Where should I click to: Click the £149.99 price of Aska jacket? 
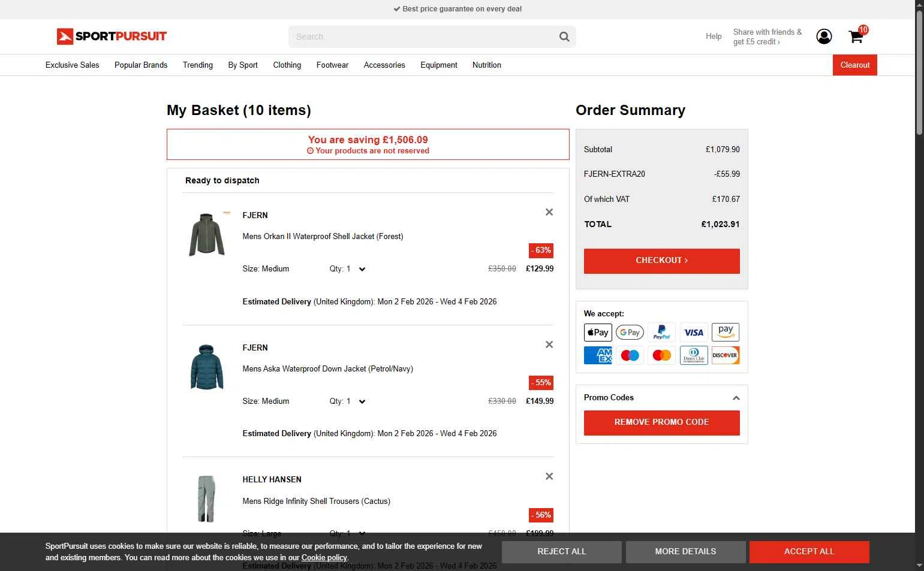(540, 401)
